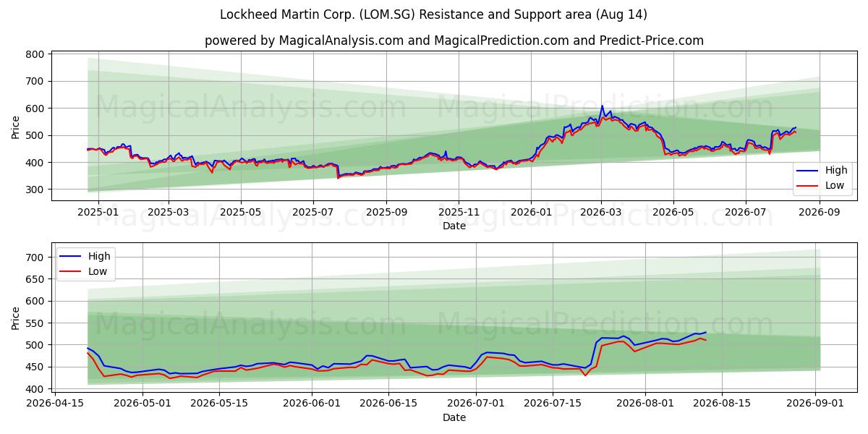868x434 pixels.
Task: Click the 'powered by MagicalAnalysis.com' subtitle
Action: click(x=454, y=41)
